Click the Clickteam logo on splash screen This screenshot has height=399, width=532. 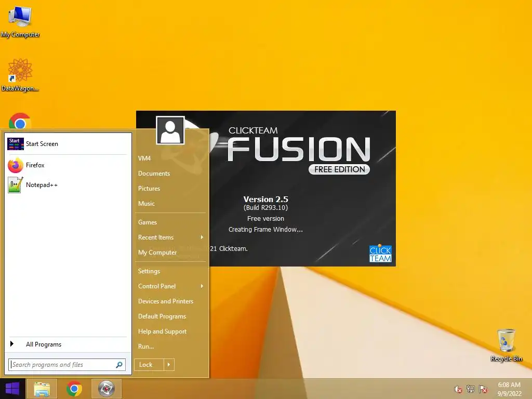coord(380,254)
